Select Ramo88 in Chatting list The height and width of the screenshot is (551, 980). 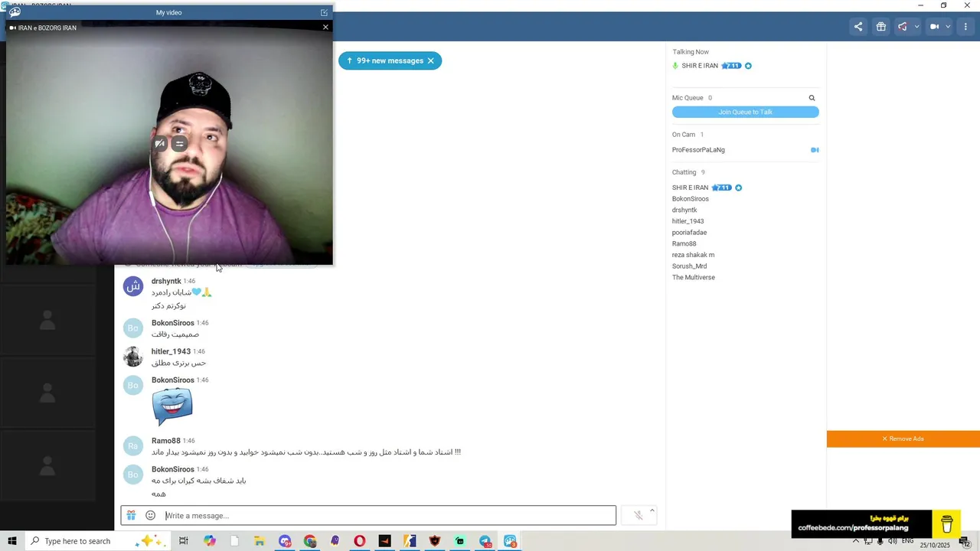coord(684,243)
